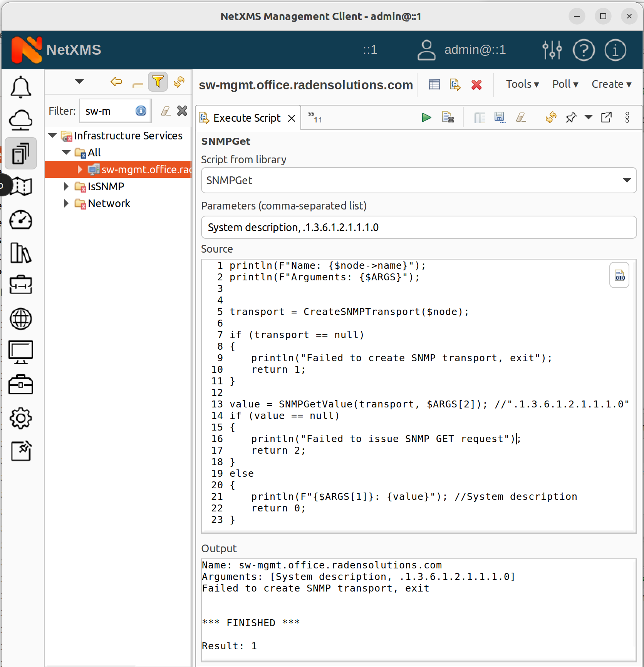The image size is (644, 667).
Task: Click the Output text area
Action: pos(419,610)
